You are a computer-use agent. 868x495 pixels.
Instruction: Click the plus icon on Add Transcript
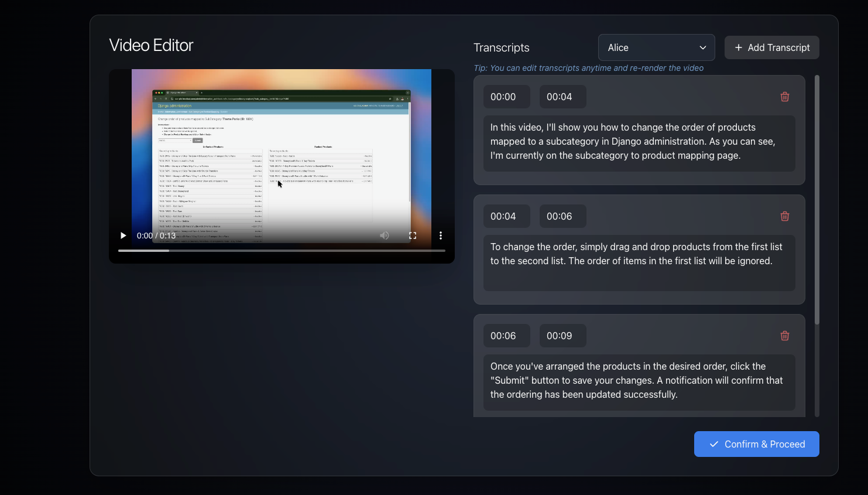(739, 47)
